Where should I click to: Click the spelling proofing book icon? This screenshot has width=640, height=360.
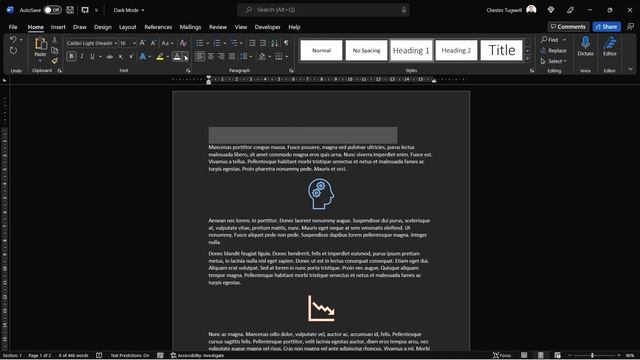point(99,356)
